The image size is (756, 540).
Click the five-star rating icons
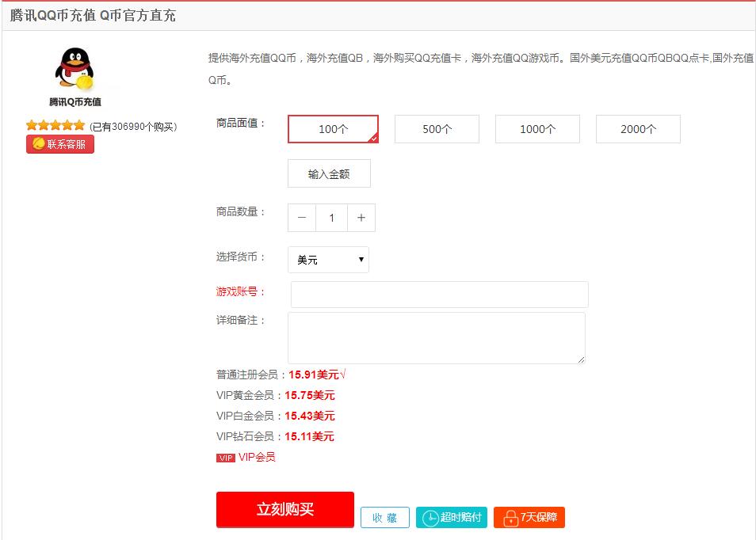pyautogui.click(x=55, y=126)
